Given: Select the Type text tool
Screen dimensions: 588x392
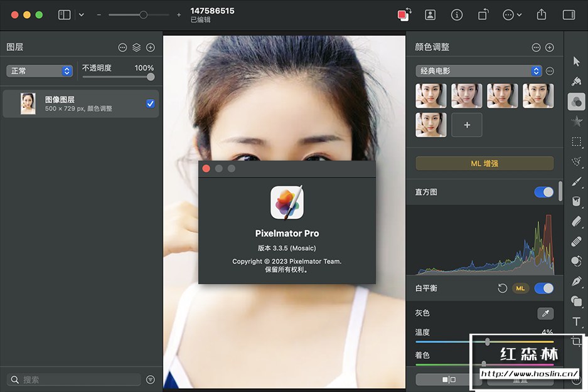Looking at the screenshot, I should coord(577,322).
